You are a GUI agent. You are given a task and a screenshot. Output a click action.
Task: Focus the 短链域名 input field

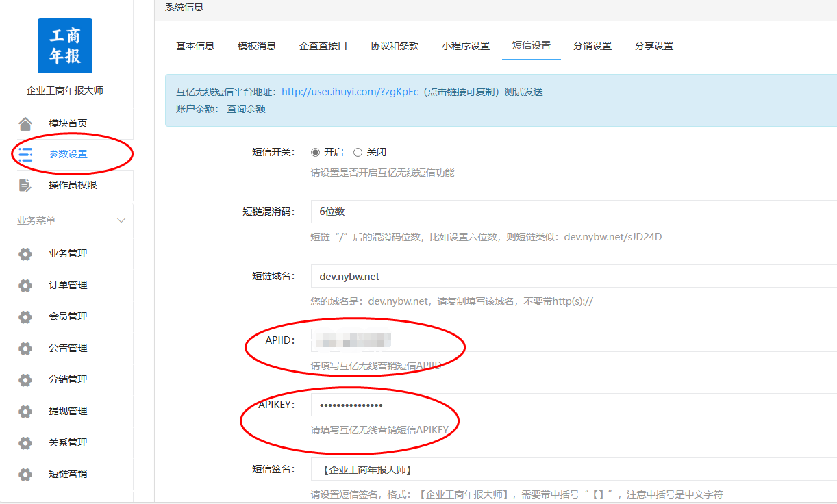coord(574,277)
